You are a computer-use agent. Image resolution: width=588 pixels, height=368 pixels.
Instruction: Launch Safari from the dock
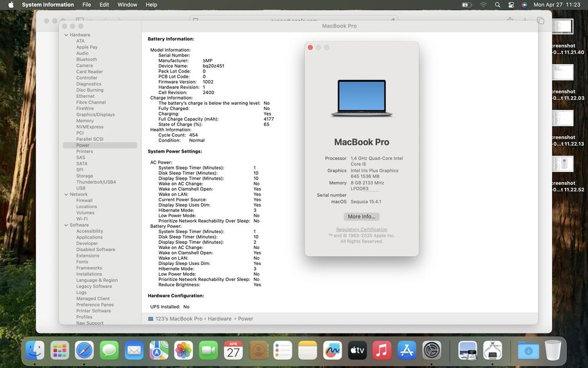point(84,350)
